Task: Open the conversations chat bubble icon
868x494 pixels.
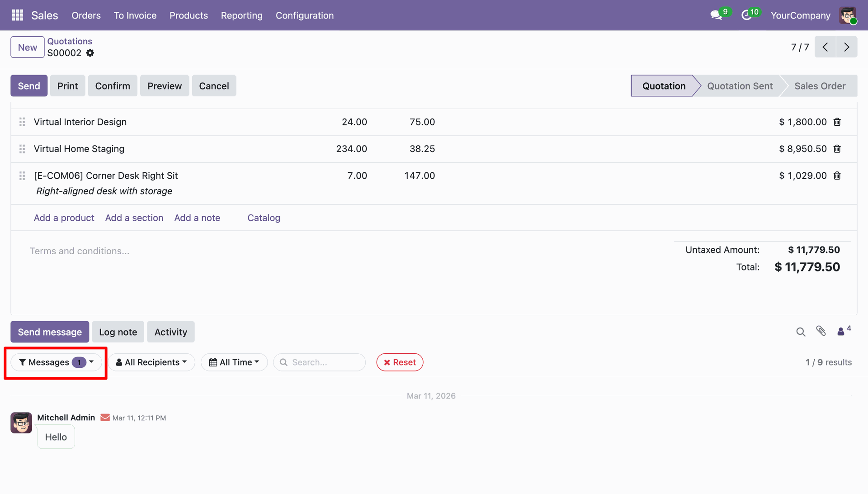Action: (x=716, y=15)
